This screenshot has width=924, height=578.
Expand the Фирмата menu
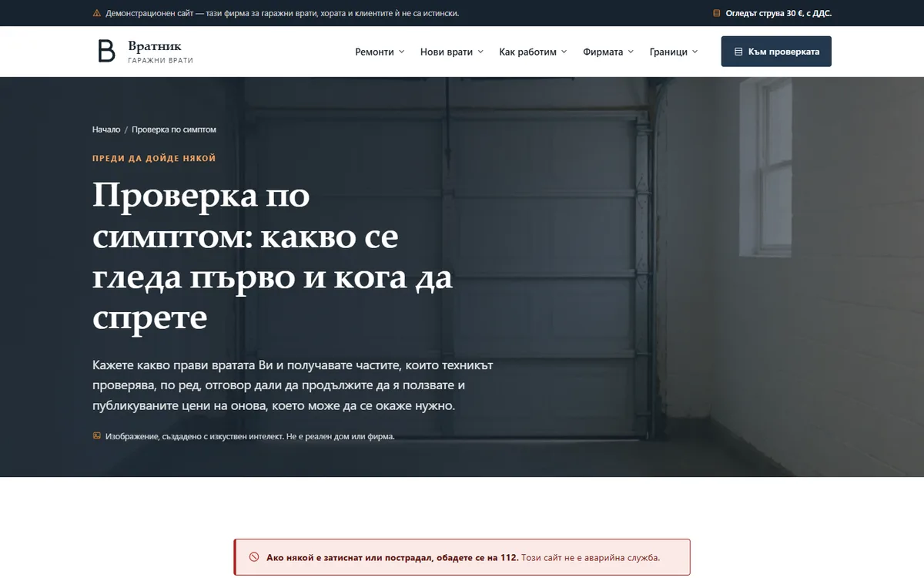click(608, 52)
